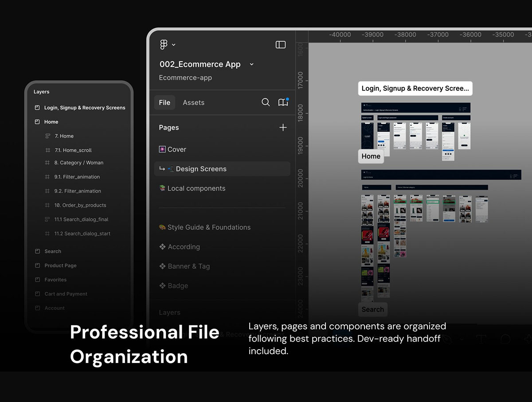Click section icon beside Login, Signup layer
This screenshot has width=532, height=402.
(37, 108)
